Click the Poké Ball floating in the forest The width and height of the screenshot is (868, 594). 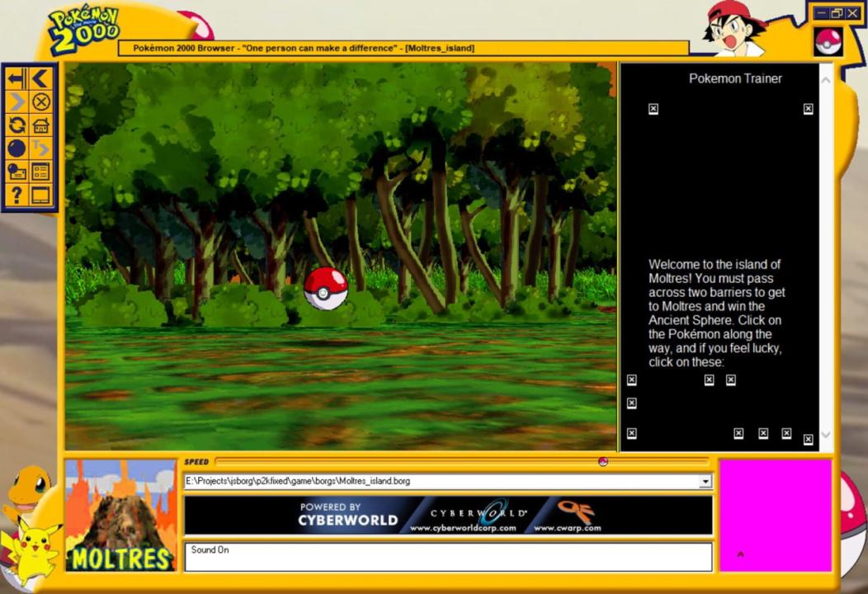point(326,289)
